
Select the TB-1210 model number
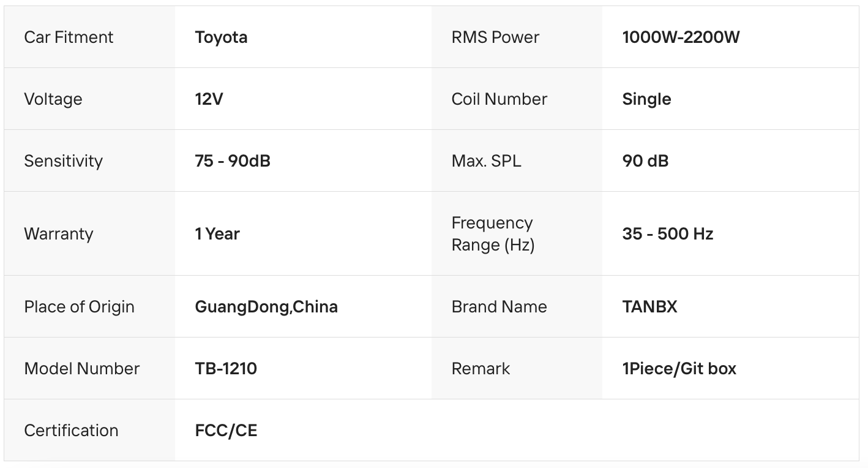pyautogui.click(x=226, y=369)
